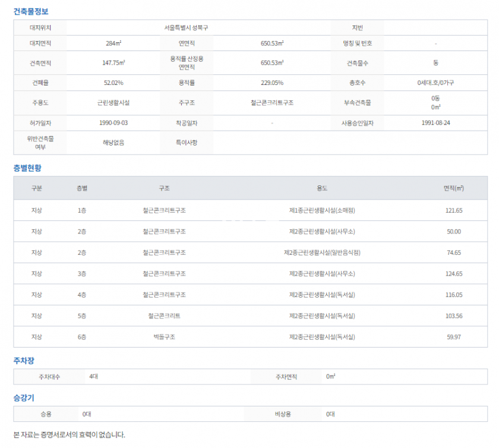Click the 위반건축물 여부 value 해당없음
Screen dimensions: 499x448
tap(113, 143)
